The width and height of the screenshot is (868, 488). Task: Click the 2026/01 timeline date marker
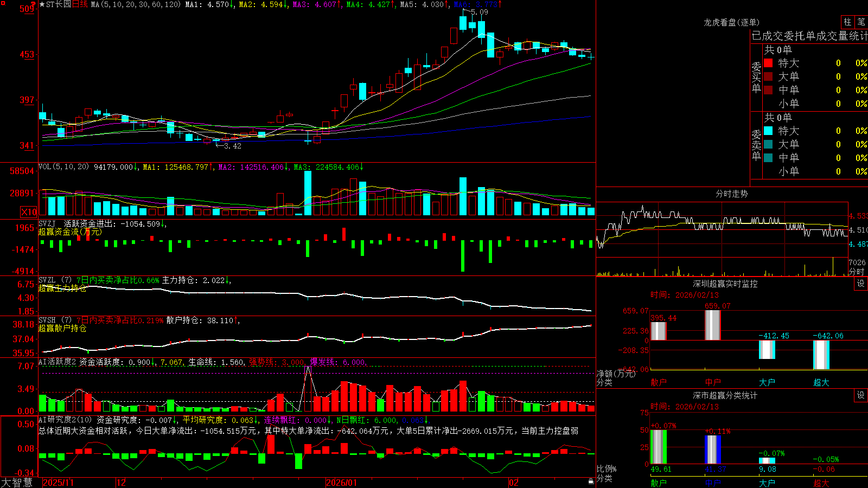pyautogui.click(x=341, y=483)
